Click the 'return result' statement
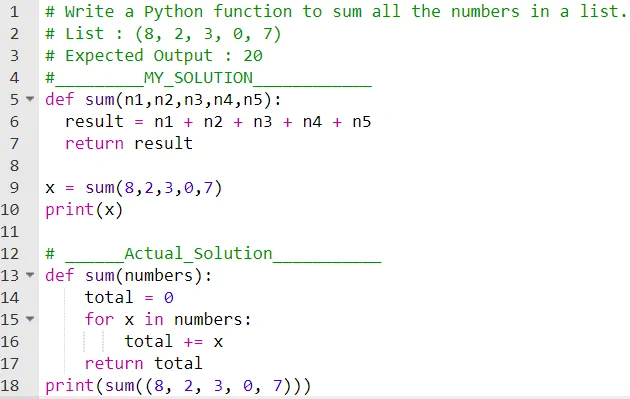Viewport: 630px width, 399px height. pyautogui.click(x=129, y=144)
